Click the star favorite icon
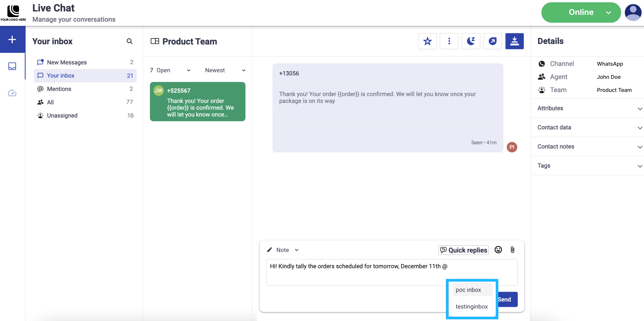 click(427, 41)
